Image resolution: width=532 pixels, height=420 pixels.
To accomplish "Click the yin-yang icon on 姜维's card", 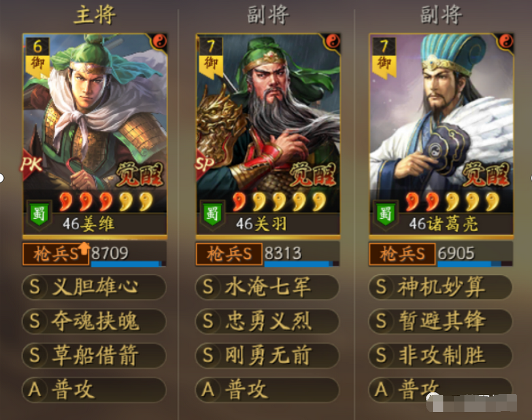I will [159, 41].
